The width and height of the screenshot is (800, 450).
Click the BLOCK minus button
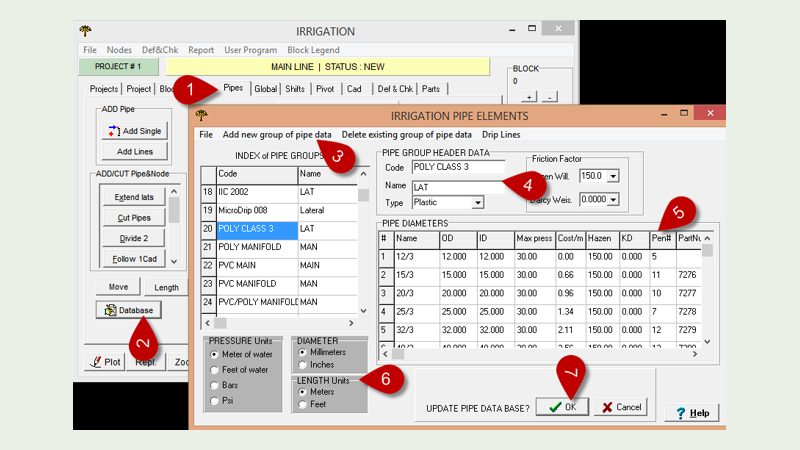(x=549, y=96)
